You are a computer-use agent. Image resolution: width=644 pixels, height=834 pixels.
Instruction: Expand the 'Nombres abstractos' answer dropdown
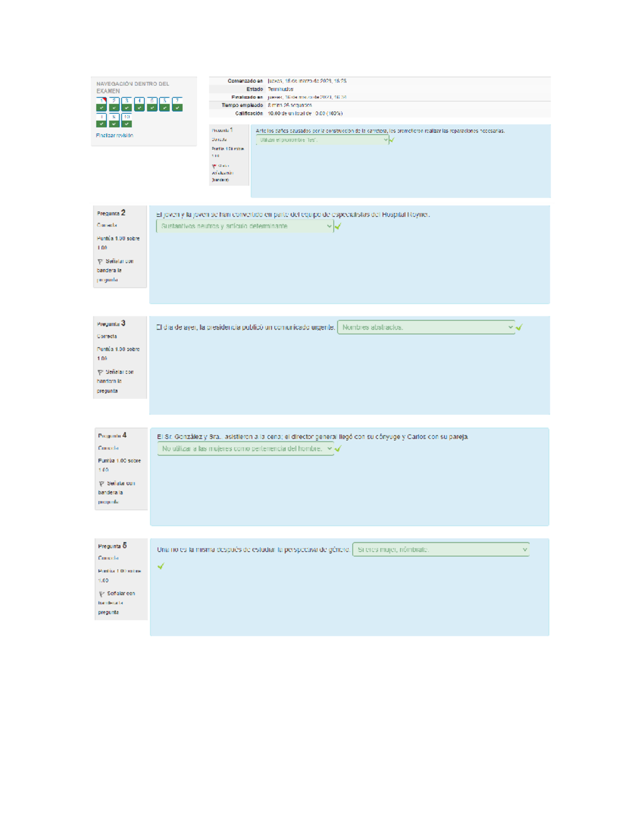[x=426, y=327]
